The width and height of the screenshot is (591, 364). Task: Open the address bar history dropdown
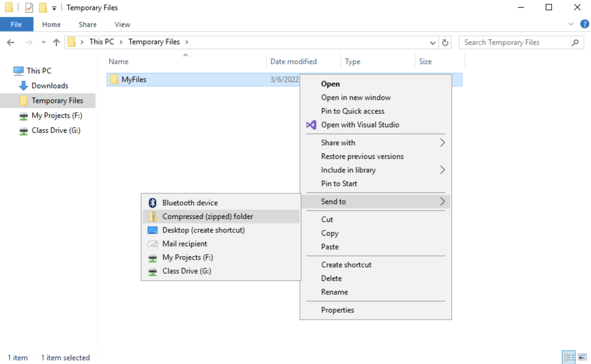pyautogui.click(x=433, y=43)
